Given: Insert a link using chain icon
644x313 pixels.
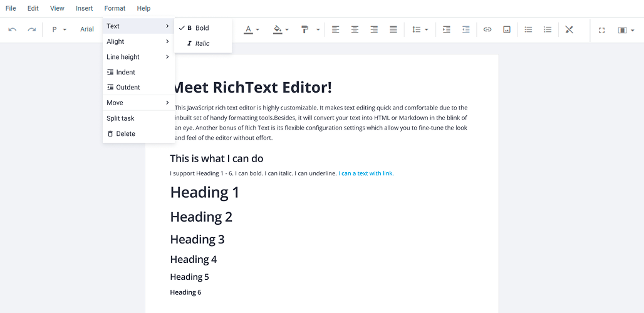Looking at the screenshot, I should 487,29.
